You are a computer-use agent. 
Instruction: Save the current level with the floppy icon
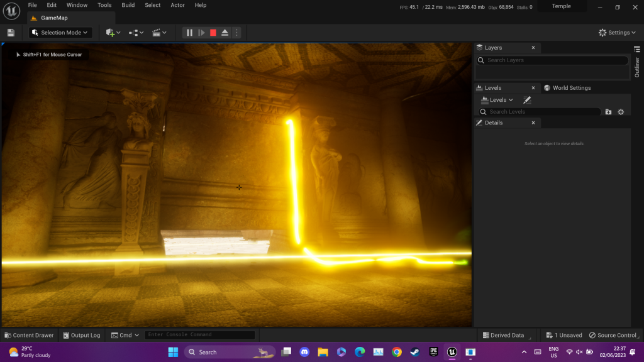click(x=11, y=33)
